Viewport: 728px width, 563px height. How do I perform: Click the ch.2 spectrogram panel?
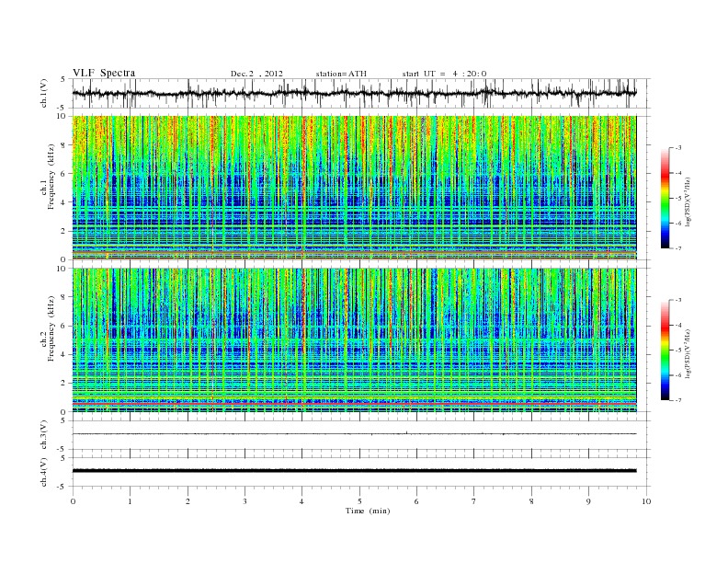tap(355, 340)
